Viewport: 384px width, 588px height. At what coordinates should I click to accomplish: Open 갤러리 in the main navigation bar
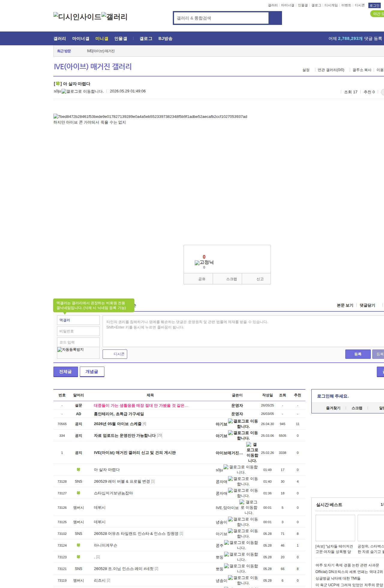click(x=60, y=39)
